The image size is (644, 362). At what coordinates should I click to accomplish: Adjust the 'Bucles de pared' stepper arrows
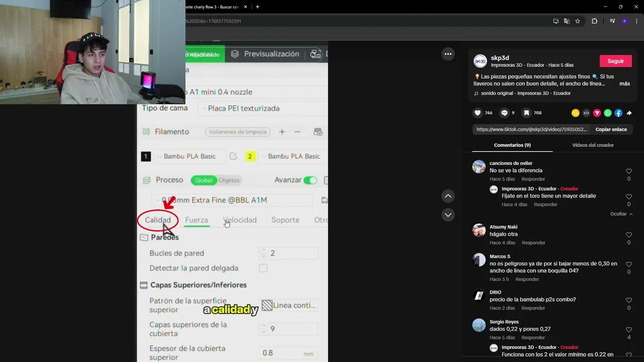263,253
